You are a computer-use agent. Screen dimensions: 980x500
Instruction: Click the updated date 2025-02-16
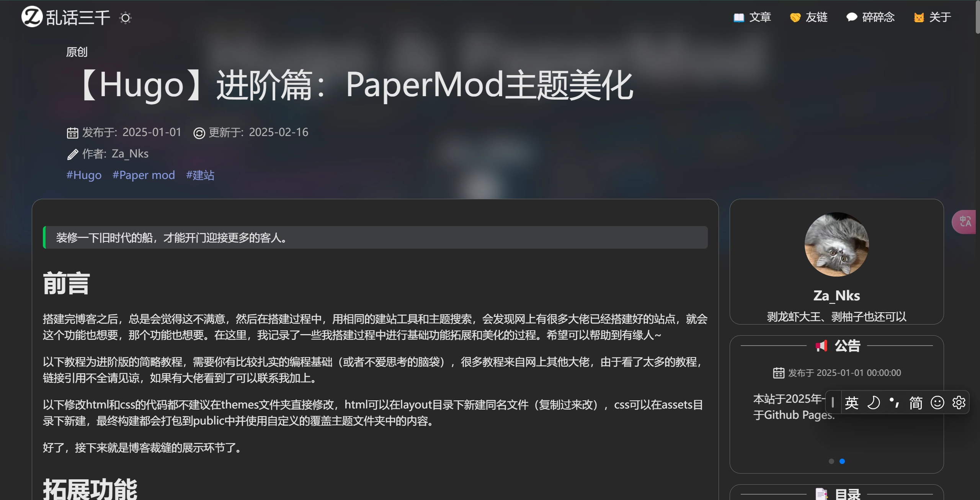pyautogui.click(x=278, y=132)
